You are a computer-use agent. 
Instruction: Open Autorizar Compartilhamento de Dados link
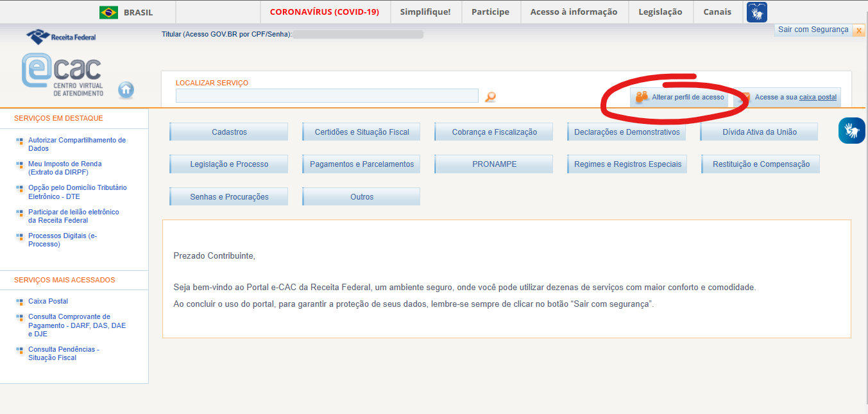point(77,144)
